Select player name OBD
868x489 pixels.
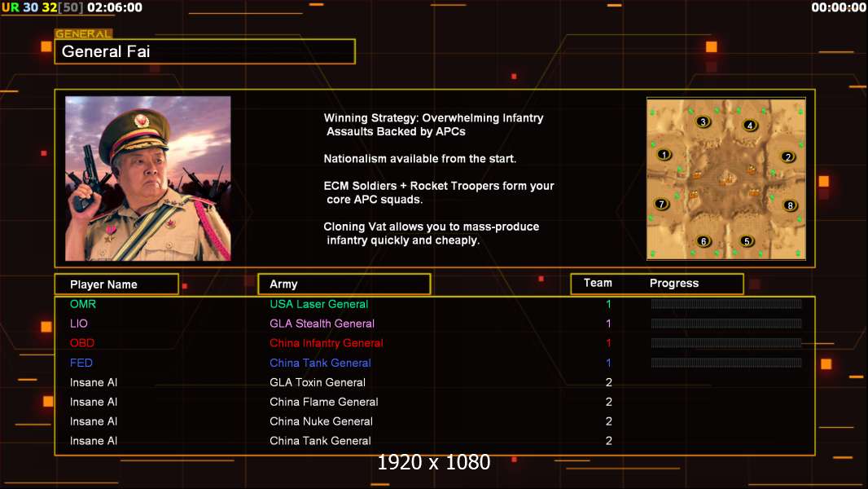(x=82, y=343)
